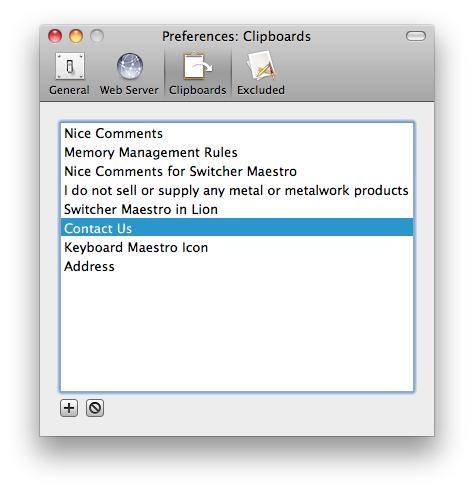Select Switcher Maestro in Lion clipboard
The height and width of the screenshot is (491, 474).
point(237,210)
